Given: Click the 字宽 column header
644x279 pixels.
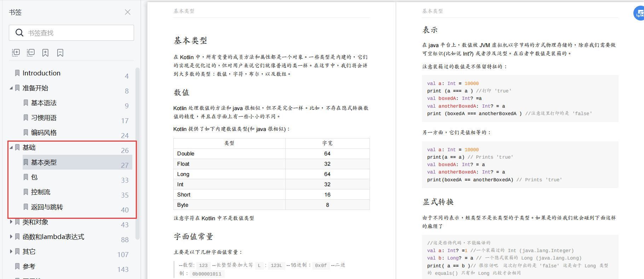Looking at the screenshot, I should pyautogui.click(x=327, y=143).
